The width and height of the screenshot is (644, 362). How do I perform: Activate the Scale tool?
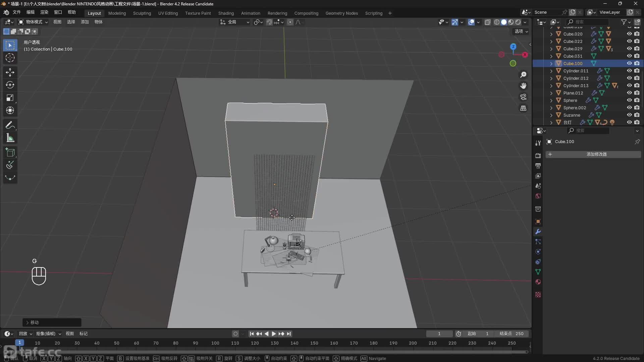(x=10, y=98)
